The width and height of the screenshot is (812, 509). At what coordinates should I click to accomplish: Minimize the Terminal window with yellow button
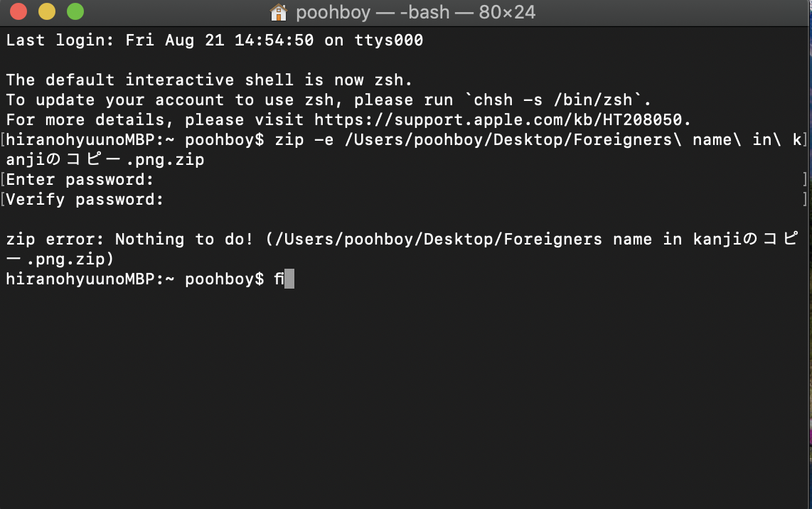point(47,12)
